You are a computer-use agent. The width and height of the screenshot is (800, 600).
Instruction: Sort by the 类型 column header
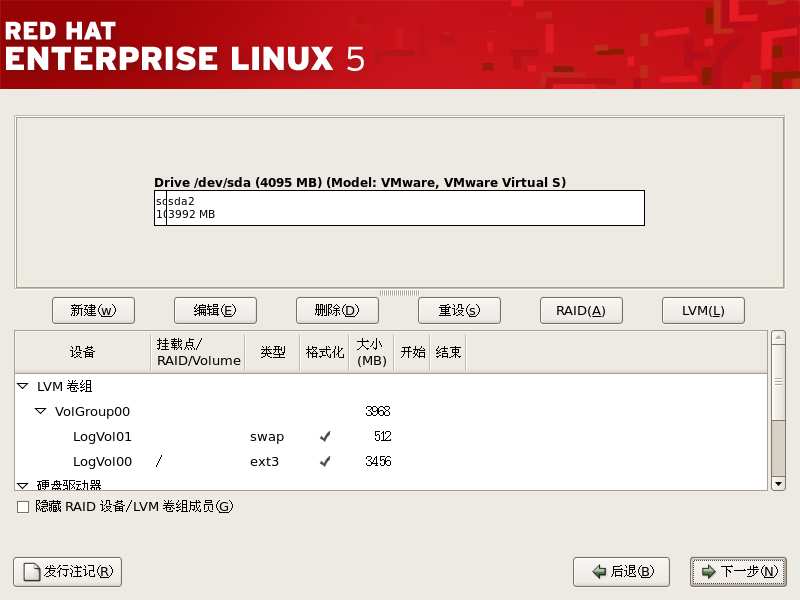[x=272, y=352]
